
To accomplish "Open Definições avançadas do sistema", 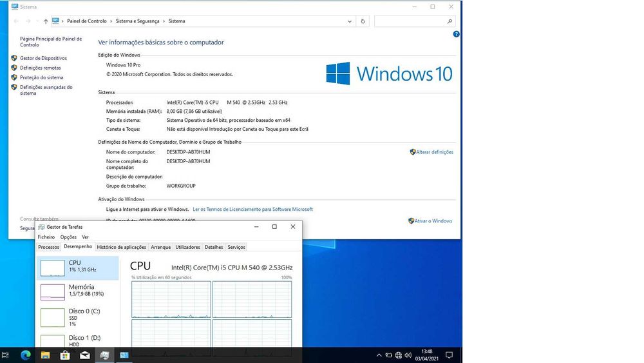I will 46,90.
